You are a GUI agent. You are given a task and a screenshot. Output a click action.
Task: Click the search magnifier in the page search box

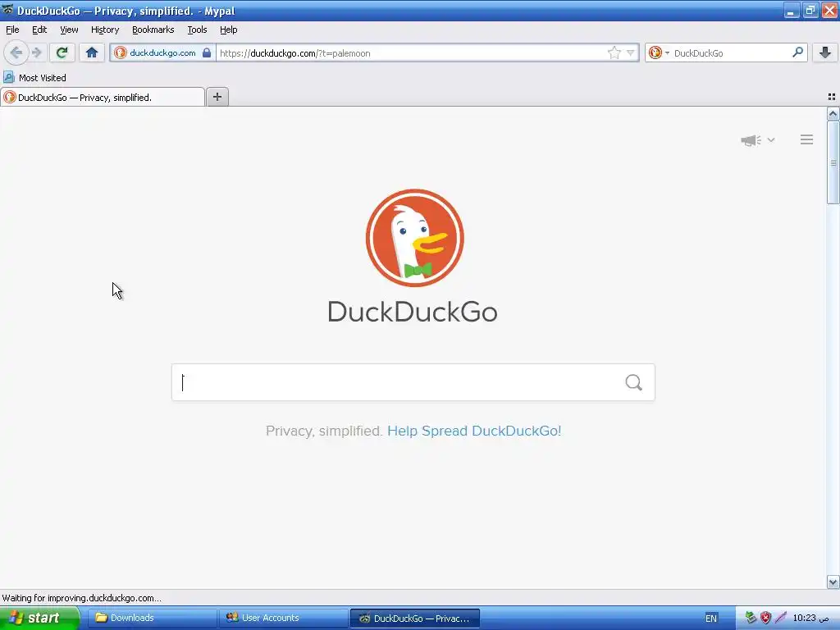pyautogui.click(x=634, y=382)
